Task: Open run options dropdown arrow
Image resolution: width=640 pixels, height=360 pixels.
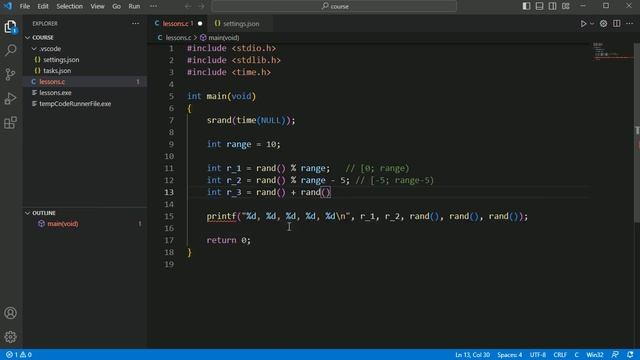Action: 592,24
